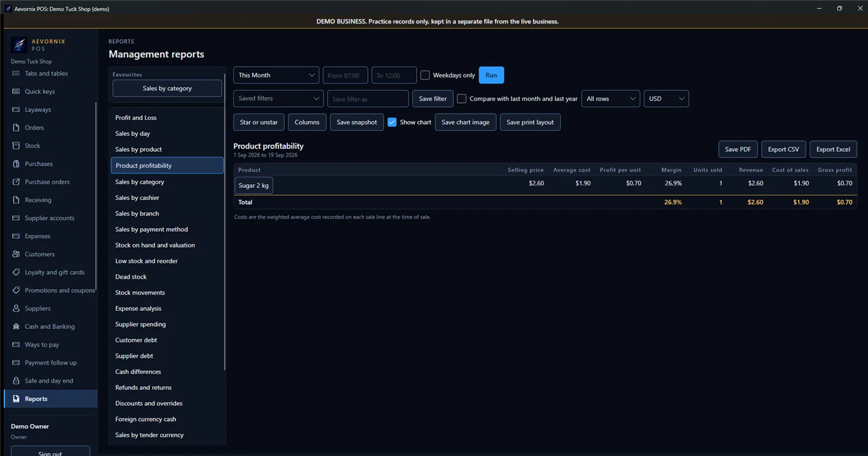Click the Aevornix POS logo
Screen dimensions: 868x456
pos(19,45)
